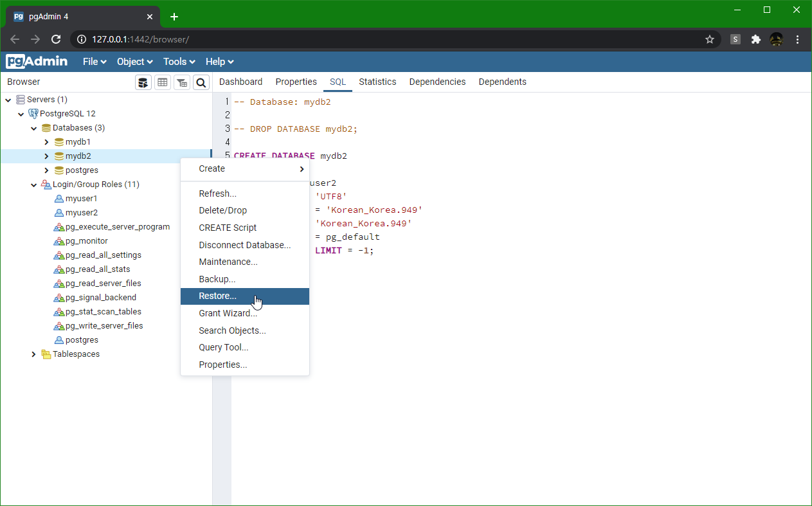The width and height of the screenshot is (812, 506).
Task: Open Query Tool... from the context menu
Action: click(245, 347)
